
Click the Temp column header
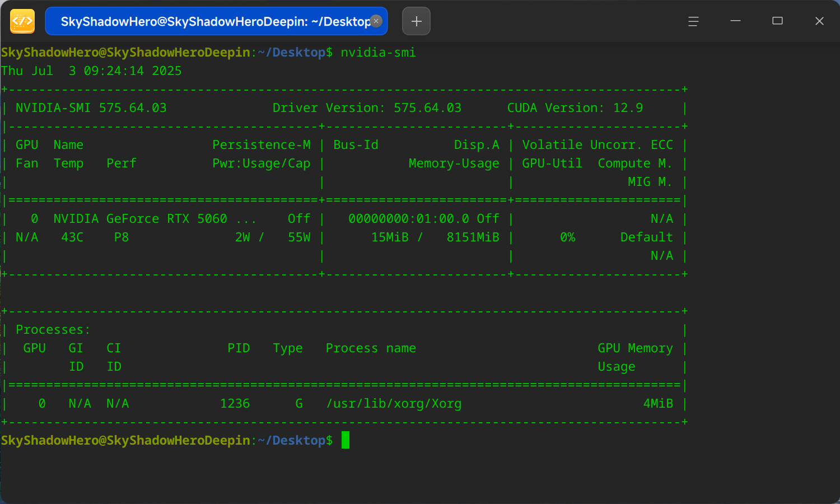(68, 164)
